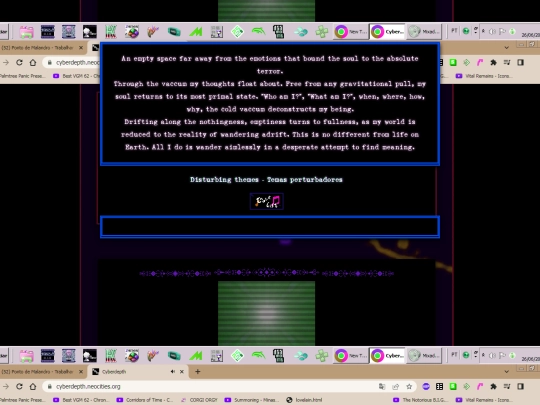Open a new tab with plus button
Image resolution: width=540 pixels, height=405 pixels.
point(197,371)
